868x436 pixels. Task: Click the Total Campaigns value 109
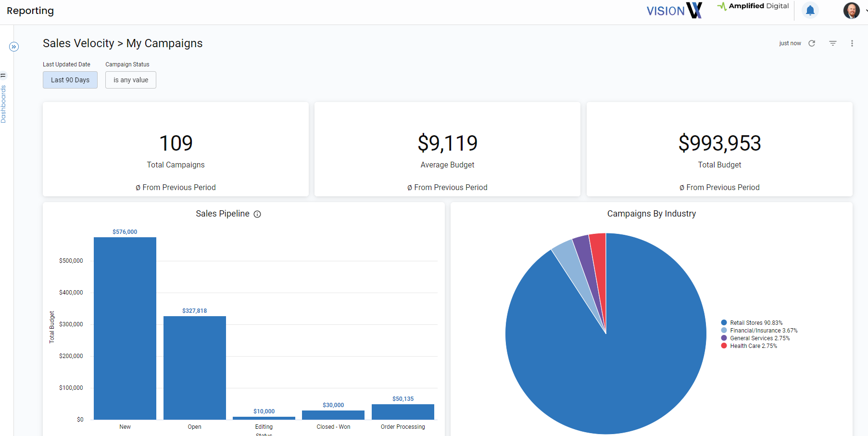point(176,143)
